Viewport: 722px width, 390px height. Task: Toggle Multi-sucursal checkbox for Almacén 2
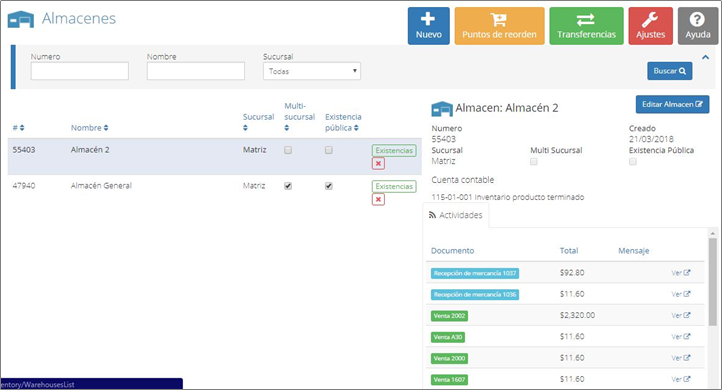pyautogui.click(x=288, y=150)
